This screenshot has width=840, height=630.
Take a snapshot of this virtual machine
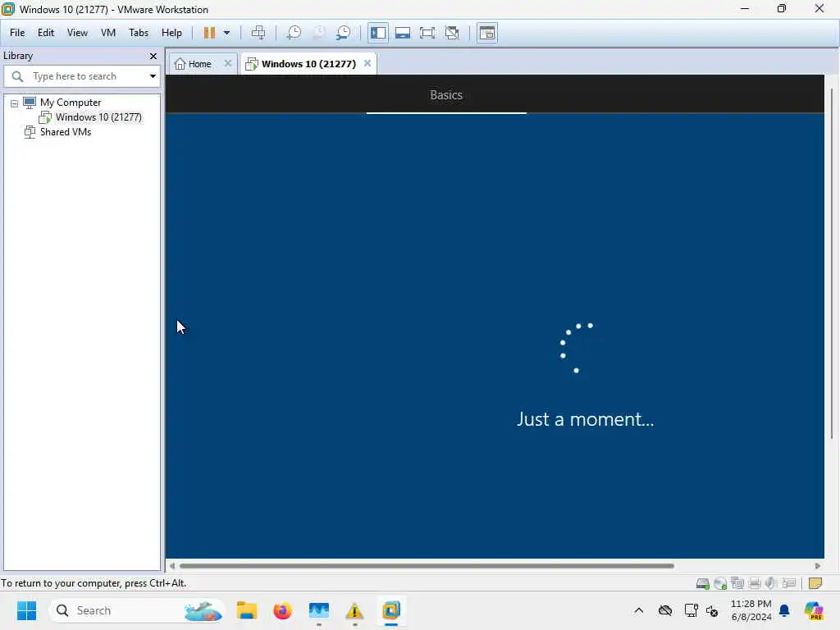[x=294, y=33]
